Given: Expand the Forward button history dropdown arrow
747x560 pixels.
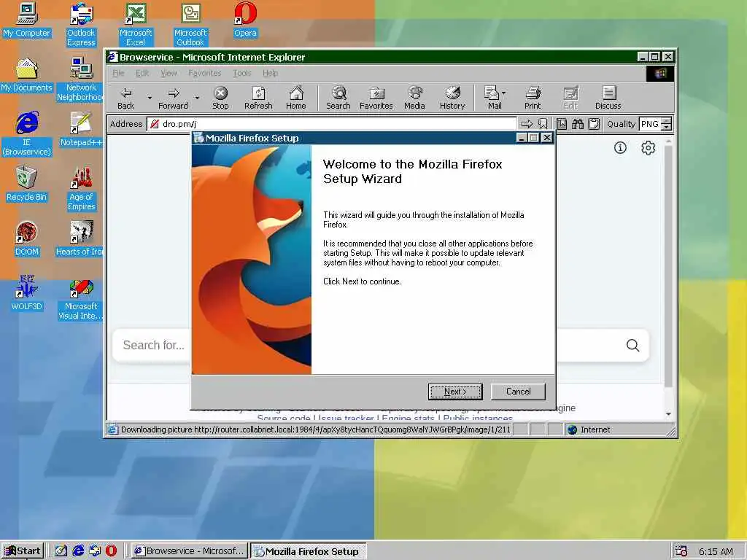Looking at the screenshot, I should [197, 98].
